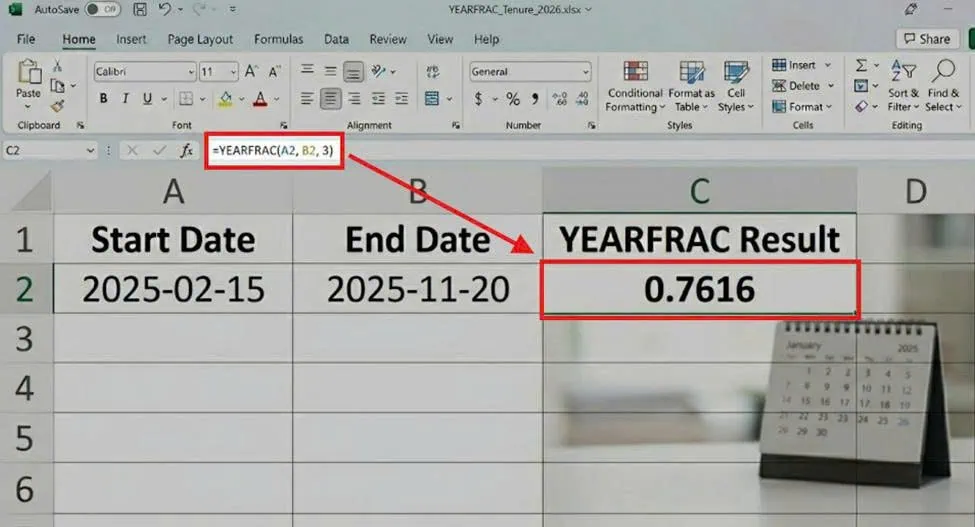The image size is (975, 527).
Task: Open the Review tab
Action: pos(387,39)
